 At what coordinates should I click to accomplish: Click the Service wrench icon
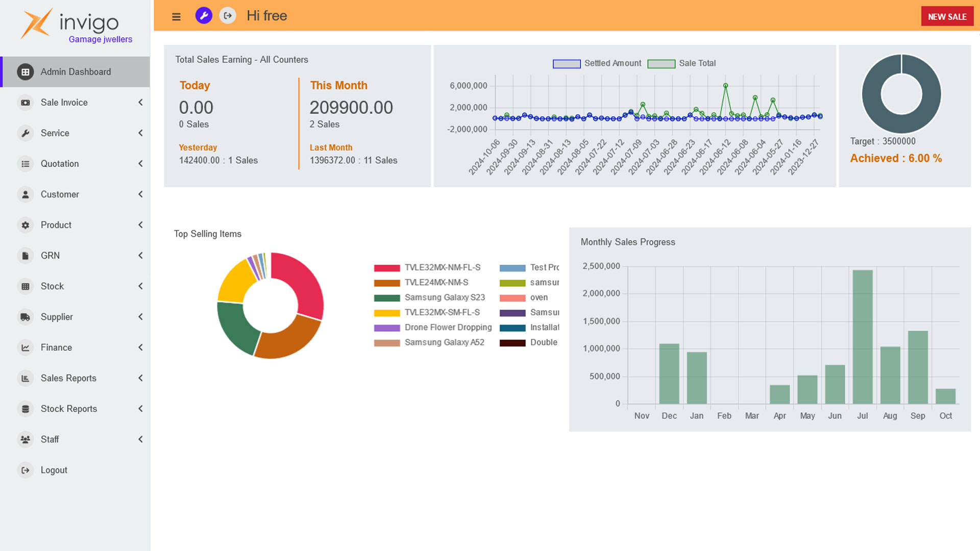[26, 133]
